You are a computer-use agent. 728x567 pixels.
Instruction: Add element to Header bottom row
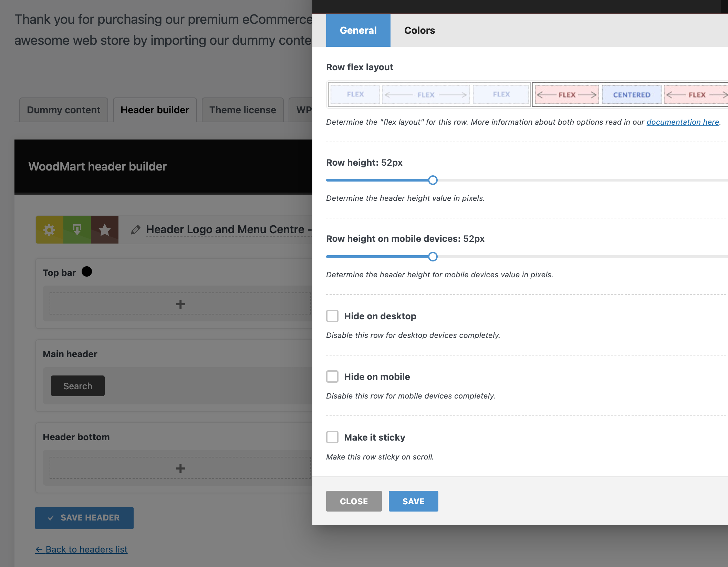click(180, 468)
